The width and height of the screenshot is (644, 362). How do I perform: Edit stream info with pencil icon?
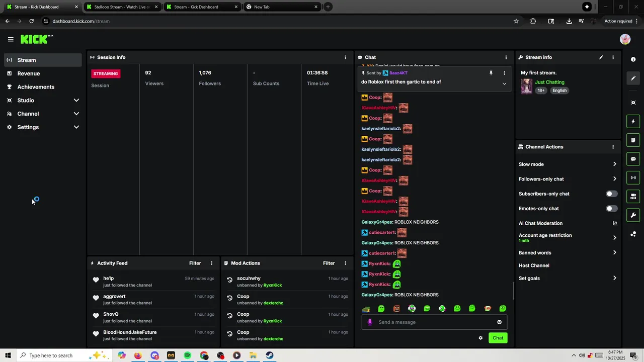[x=601, y=57]
